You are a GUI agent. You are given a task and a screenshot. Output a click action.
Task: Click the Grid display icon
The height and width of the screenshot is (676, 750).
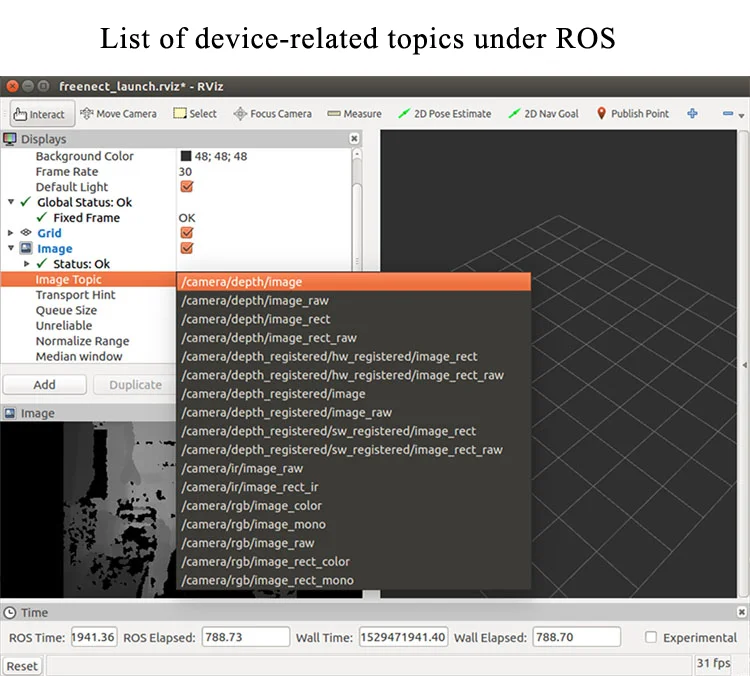26,233
